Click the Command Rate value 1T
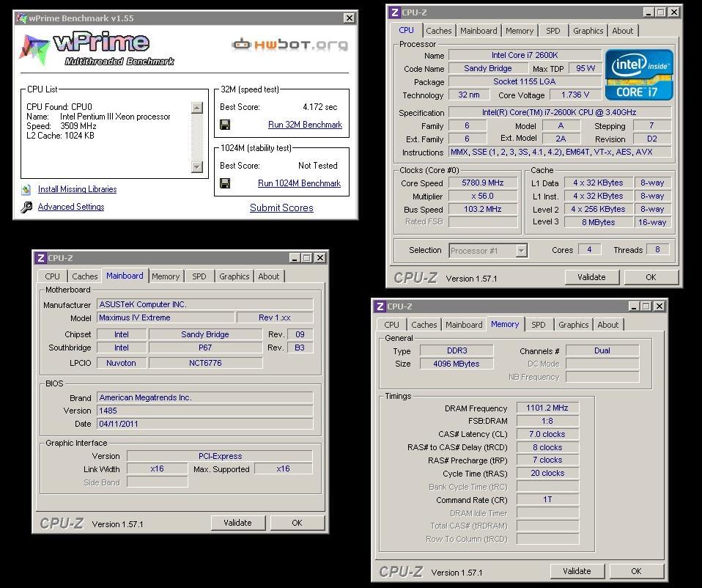This screenshot has width=702, height=588. pyautogui.click(x=547, y=499)
